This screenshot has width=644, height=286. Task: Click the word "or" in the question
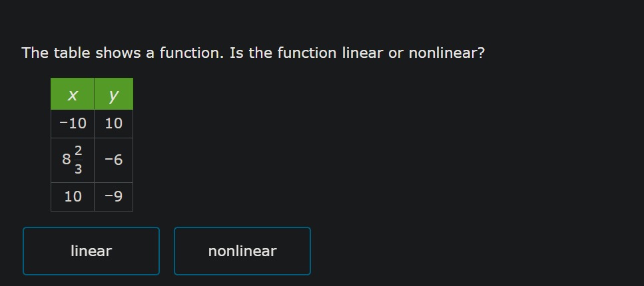(396, 53)
